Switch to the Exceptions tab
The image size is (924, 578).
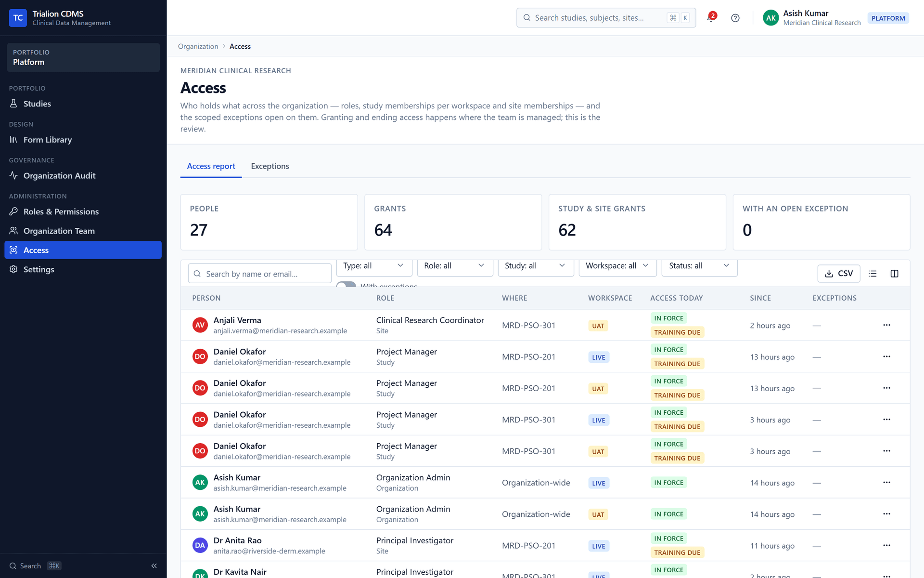tap(270, 166)
